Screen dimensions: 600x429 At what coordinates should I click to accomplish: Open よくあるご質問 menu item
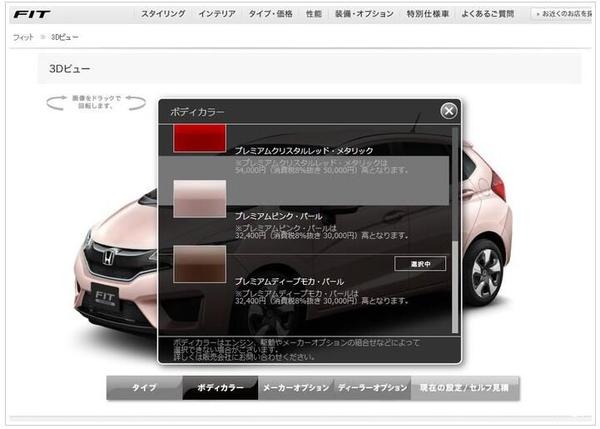(488, 14)
